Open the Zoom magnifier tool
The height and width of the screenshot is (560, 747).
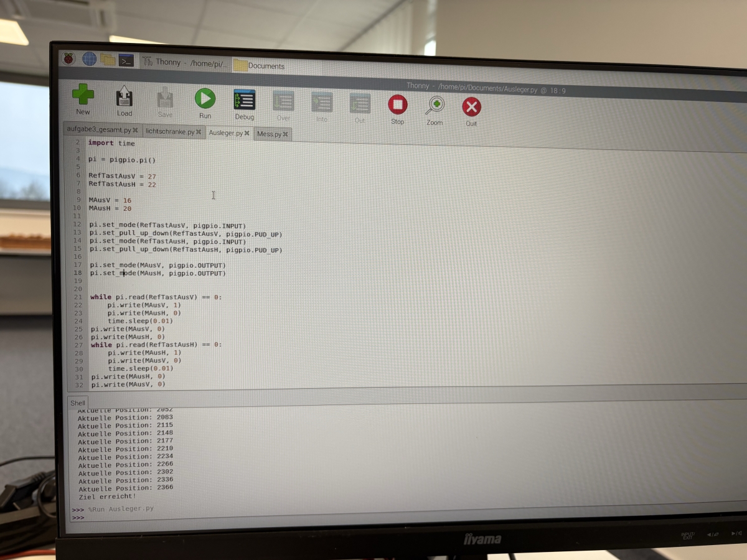[435, 105]
